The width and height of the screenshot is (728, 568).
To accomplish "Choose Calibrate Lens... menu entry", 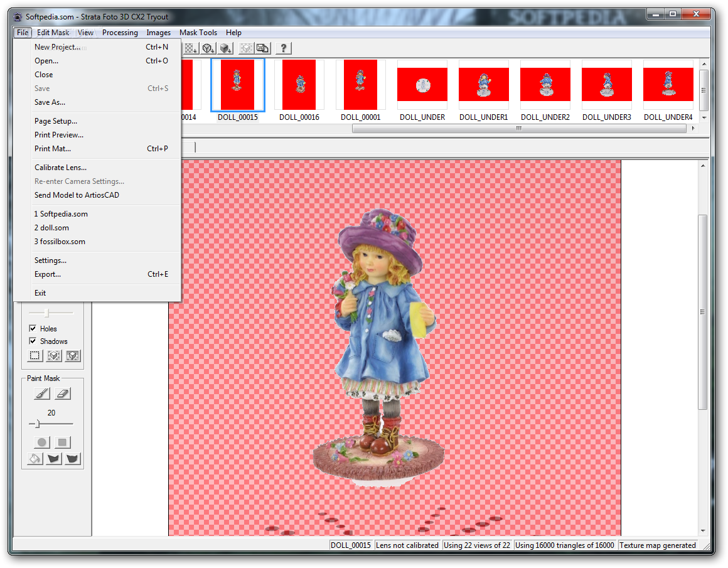I will 97,167.
